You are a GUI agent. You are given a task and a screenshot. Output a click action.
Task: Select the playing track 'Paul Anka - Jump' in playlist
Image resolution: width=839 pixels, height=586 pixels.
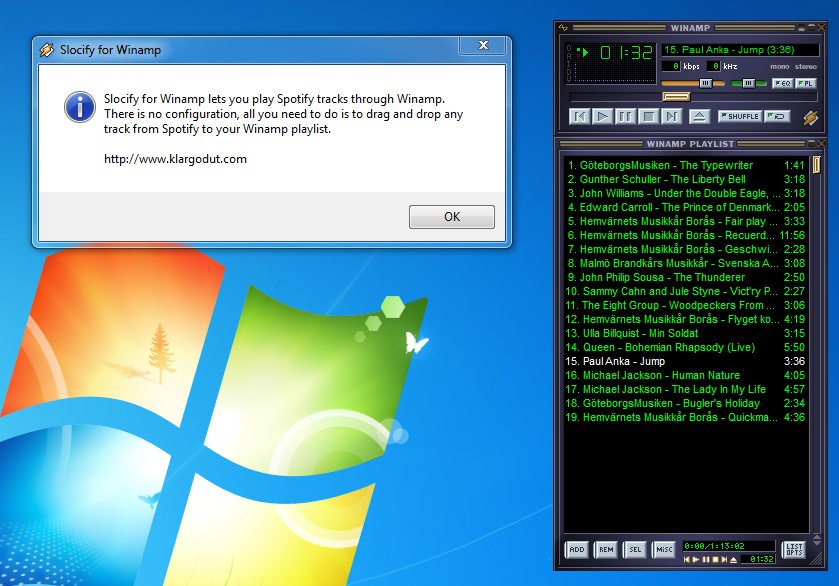[x=685, y=361]
